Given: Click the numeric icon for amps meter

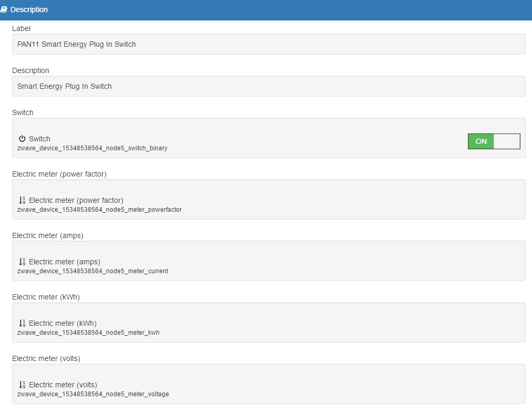Looking at the screenshot, I should pyautogui.click(x=22, y=262).
